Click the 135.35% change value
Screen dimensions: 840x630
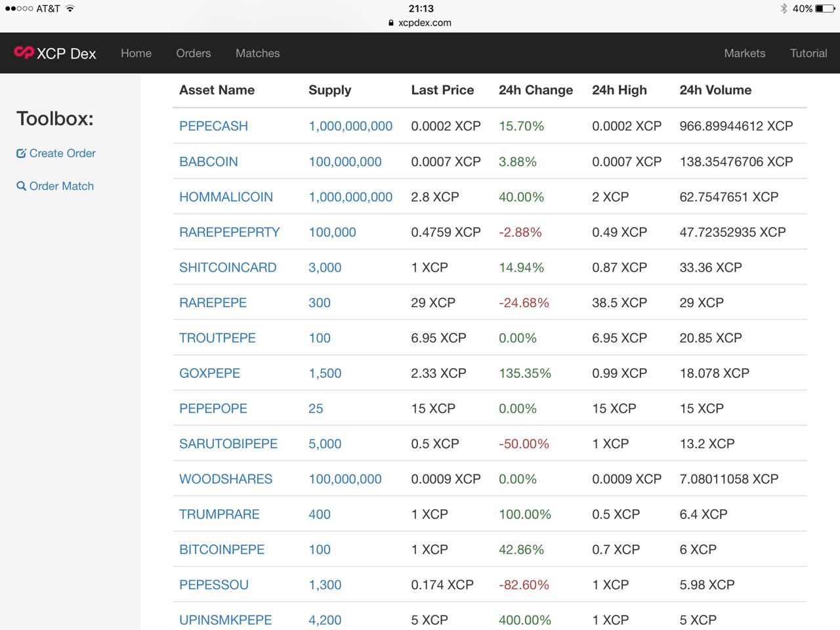click(525, 373)
